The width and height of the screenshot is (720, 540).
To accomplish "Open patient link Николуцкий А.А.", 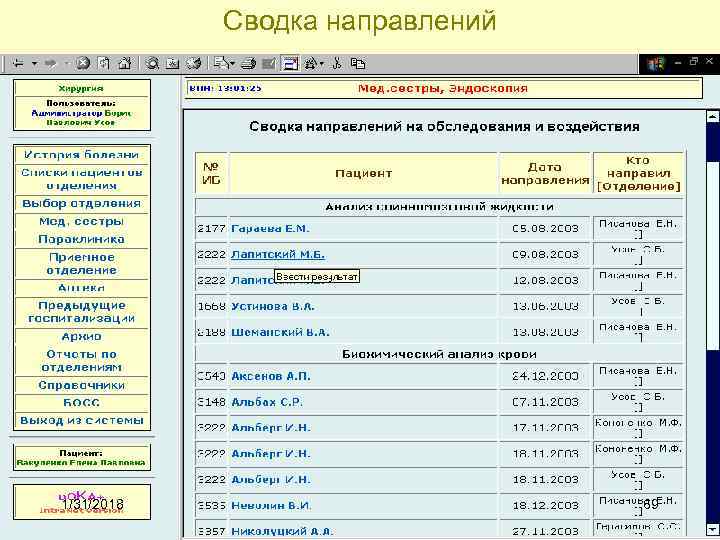I will tap(282, 531).
